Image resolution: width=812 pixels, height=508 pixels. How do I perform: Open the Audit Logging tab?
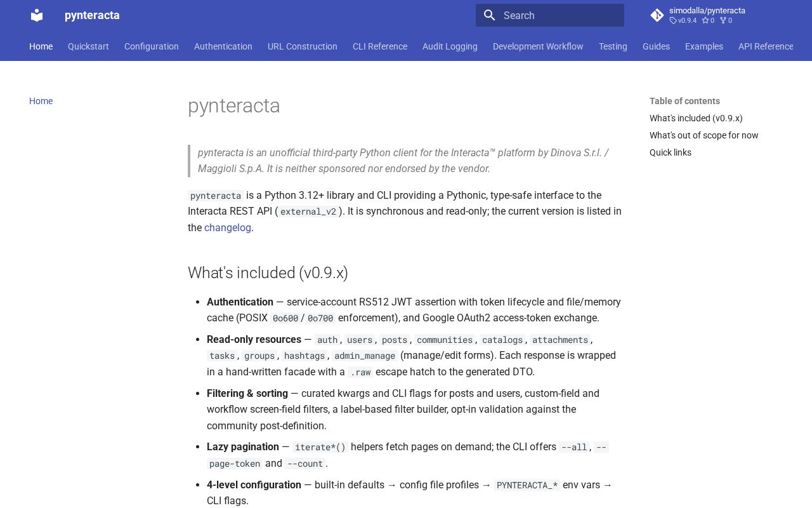(x=450, y=46)
